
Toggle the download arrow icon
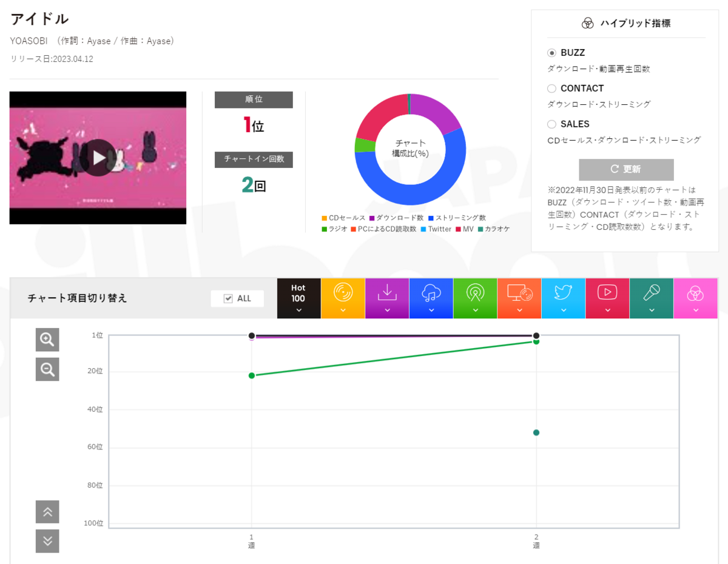click(x=387, y=292)
